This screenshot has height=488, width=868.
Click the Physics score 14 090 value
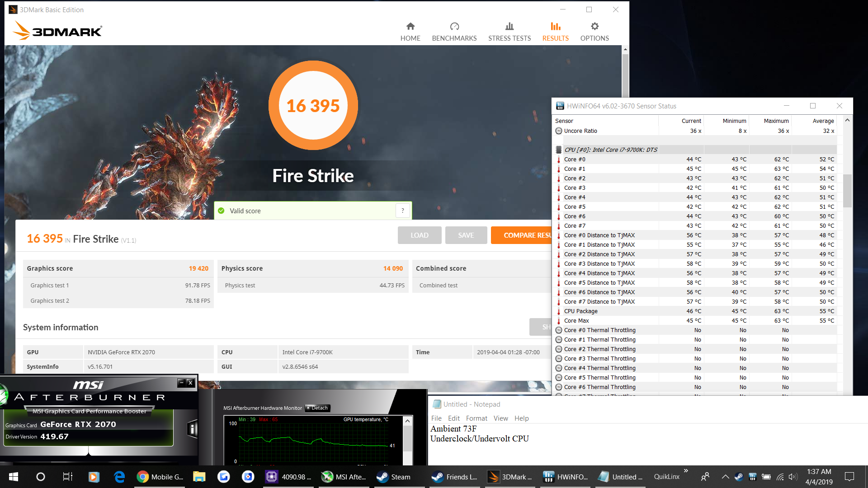pos(393,268)
